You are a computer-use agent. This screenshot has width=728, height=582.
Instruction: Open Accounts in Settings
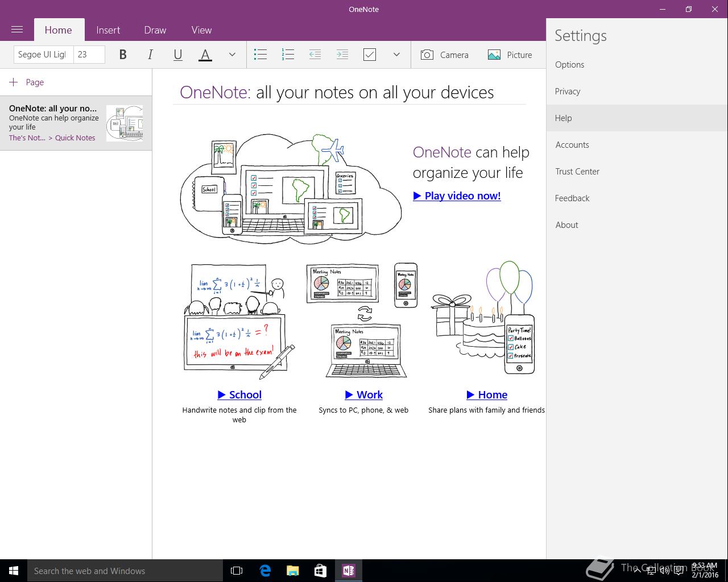click(637, 145)
